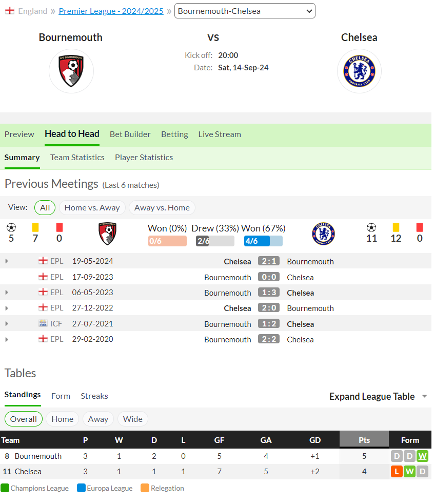Click the 0:0 score of 17-09-2023 match
The image size is (434, 504).
(269, 277)
